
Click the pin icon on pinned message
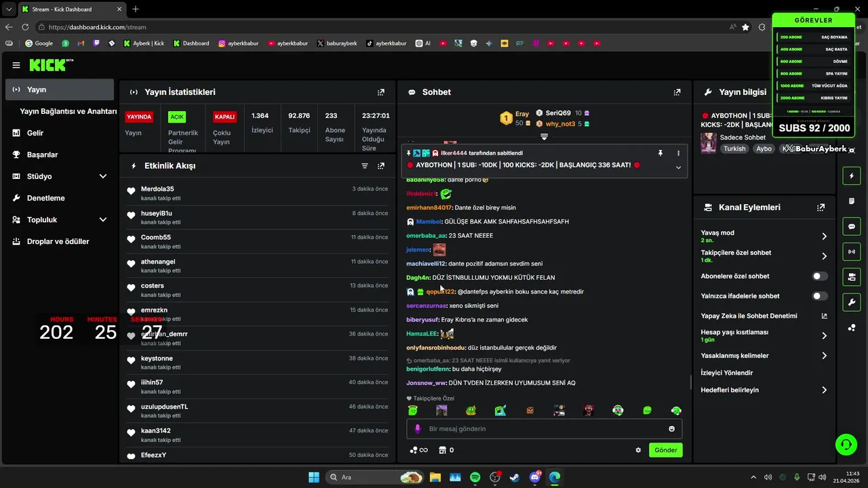click(x=660, y=153)
